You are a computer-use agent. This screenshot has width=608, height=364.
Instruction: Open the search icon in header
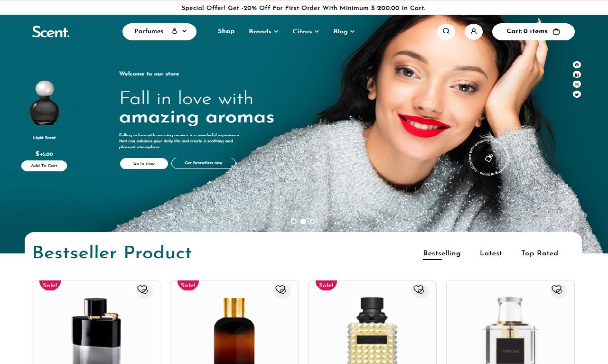(446, 31)
